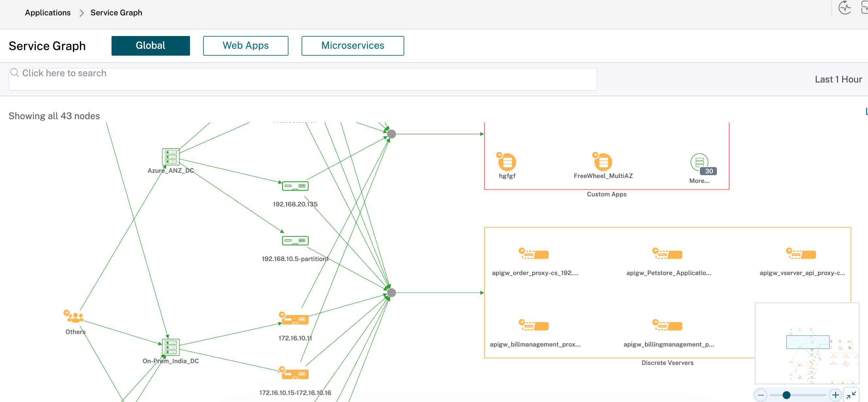Screen dimensions: 868x402
Task: Click the zoom slider handle
Action: coord(787,395)
